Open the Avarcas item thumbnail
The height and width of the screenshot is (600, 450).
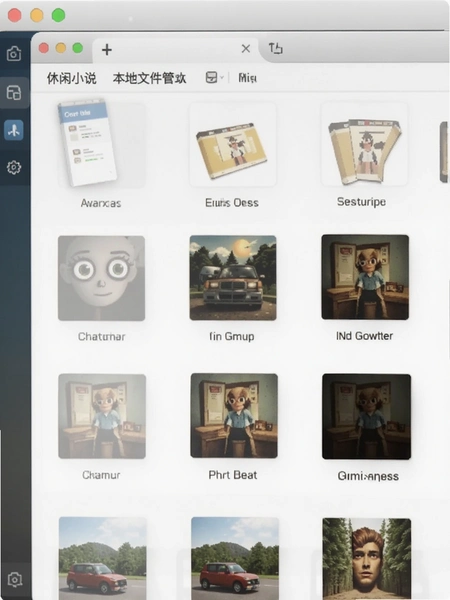point(101,144)
